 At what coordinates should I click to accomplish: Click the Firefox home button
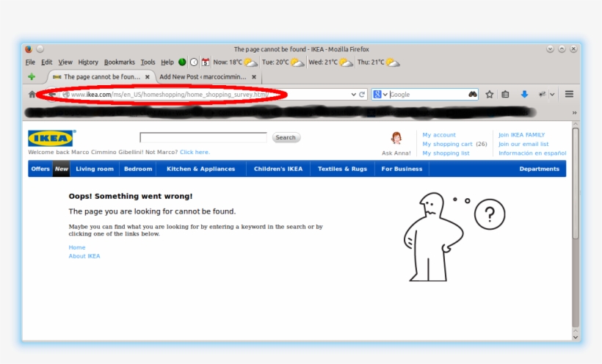click(x=32, y=94)
